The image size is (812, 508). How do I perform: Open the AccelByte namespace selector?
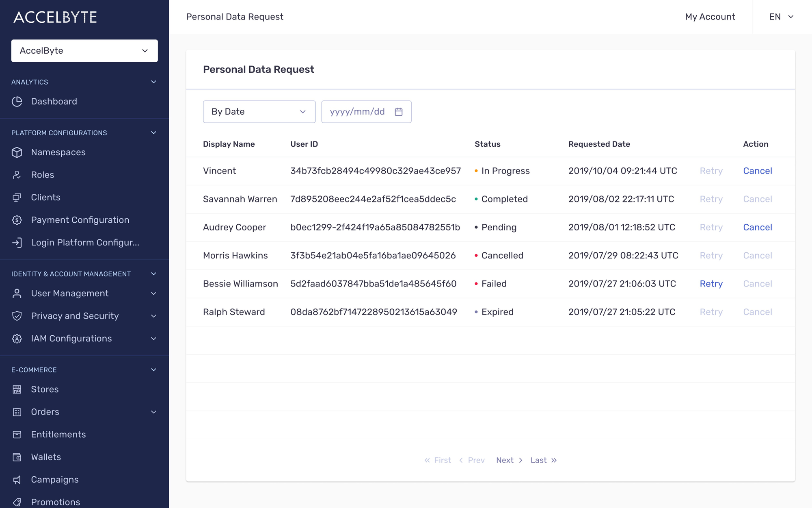coord(84,51)
